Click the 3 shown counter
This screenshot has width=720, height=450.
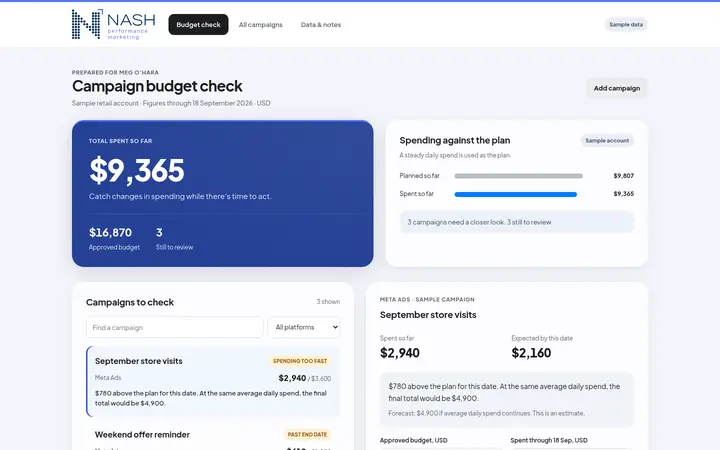pyautogui.click(x=328, y=302)
